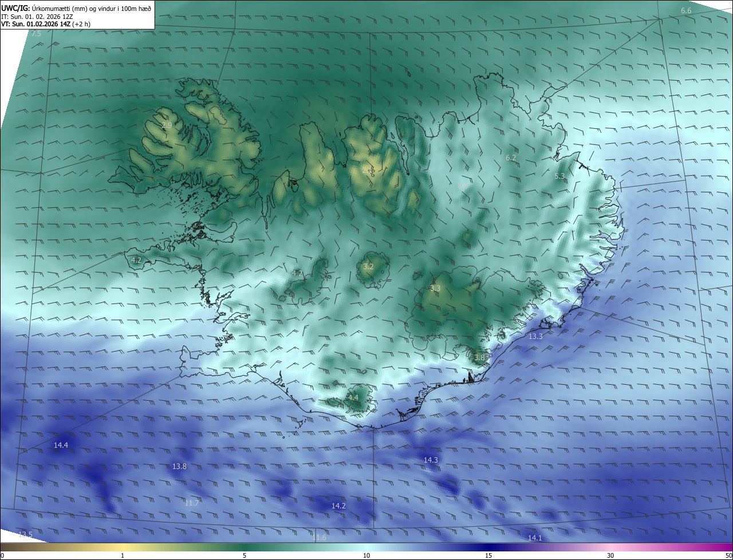Select the 11.6 value label
Viewport: 733px width, 560px height.
(x=319, y=537)
